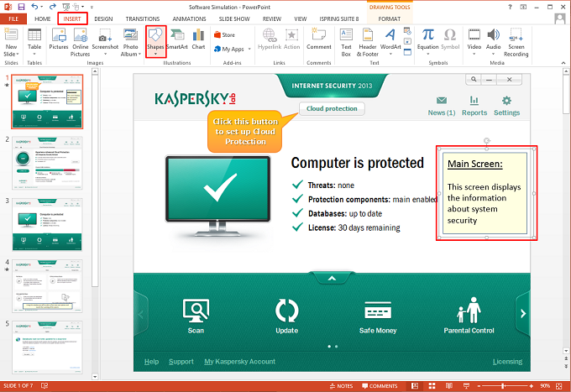
Task: Click Fit slide to window icon
Action: coord(559,386)
